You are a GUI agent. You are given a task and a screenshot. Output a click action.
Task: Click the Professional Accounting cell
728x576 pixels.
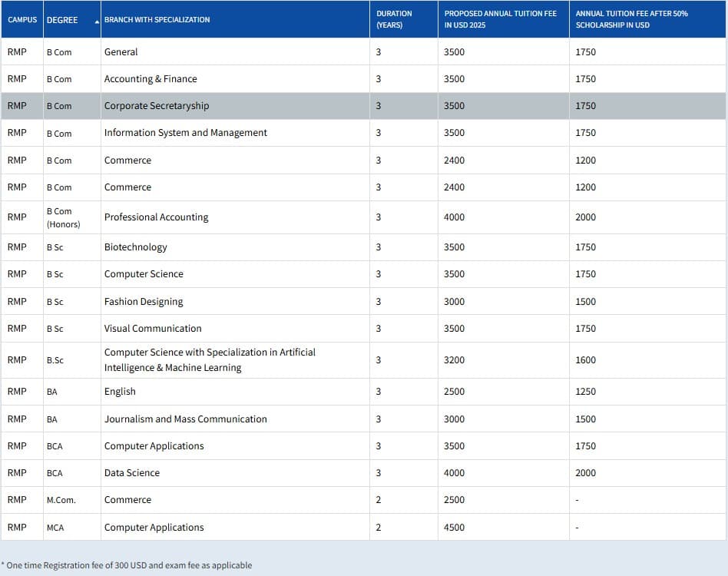(157, 217)
